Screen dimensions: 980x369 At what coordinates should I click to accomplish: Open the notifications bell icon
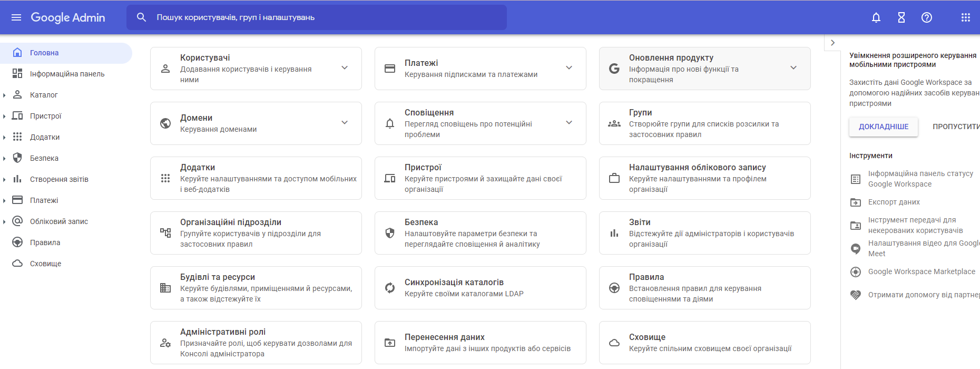876,17
